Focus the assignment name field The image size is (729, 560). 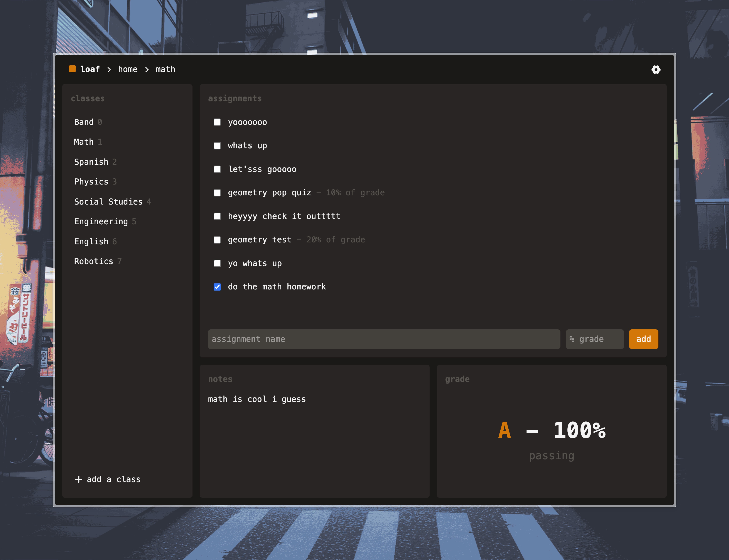pyautogui.click(x=384, y=339)
